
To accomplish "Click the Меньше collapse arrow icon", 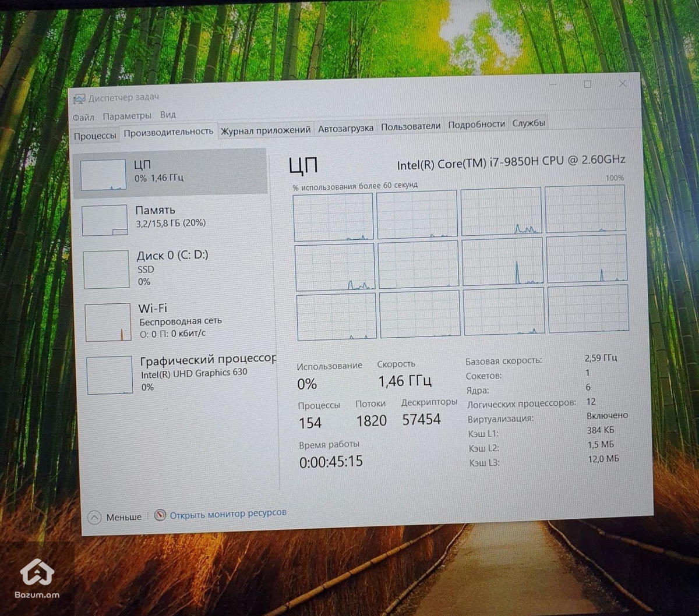I will (94, 517).
